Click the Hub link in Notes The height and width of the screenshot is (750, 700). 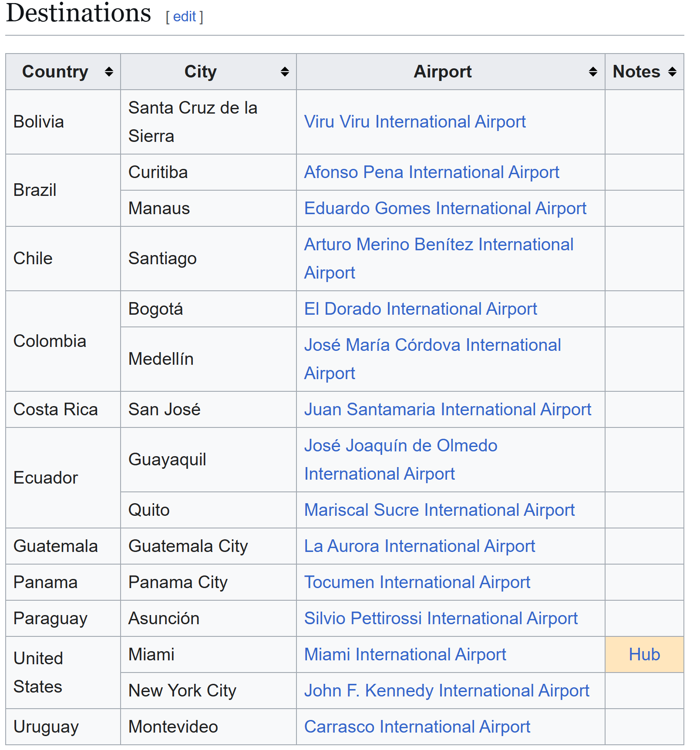click(x=644, y=655)
